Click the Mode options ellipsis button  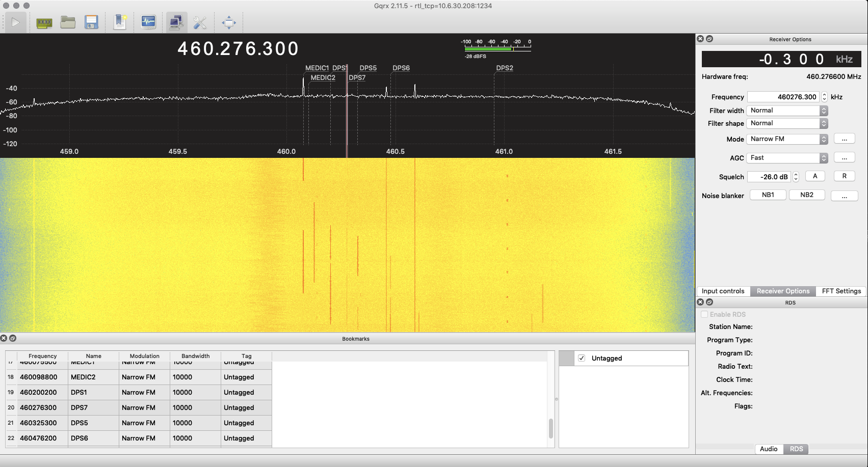click(844, 139)
